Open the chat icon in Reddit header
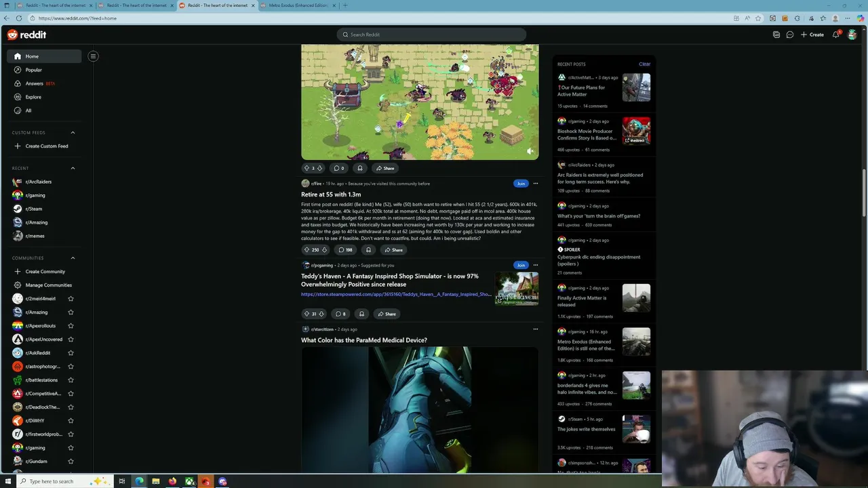This screenshot has height=488, width=868. tap(790, 35)
